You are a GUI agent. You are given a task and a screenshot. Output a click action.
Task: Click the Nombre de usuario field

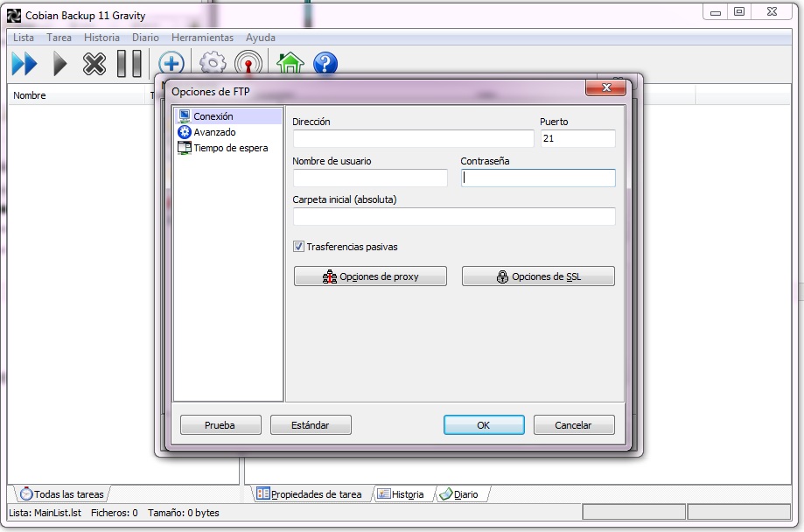[370, 178]
